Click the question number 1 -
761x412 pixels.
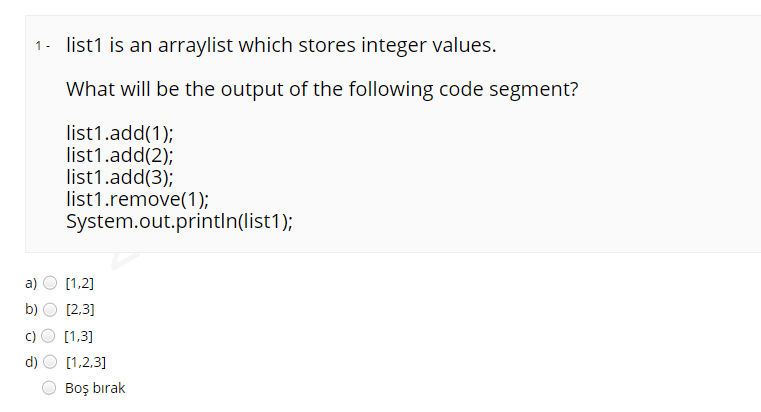click(42, 46)
